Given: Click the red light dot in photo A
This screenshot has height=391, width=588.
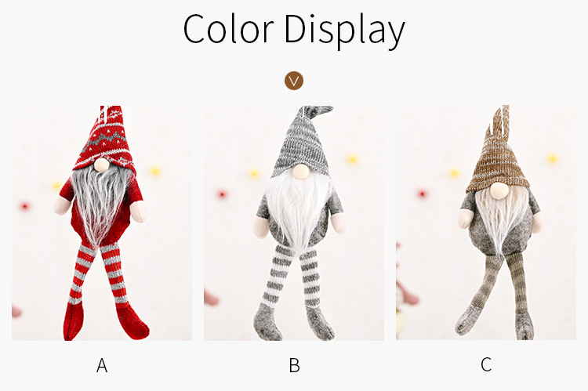Looking at the screenshot, I should (25, 206).
